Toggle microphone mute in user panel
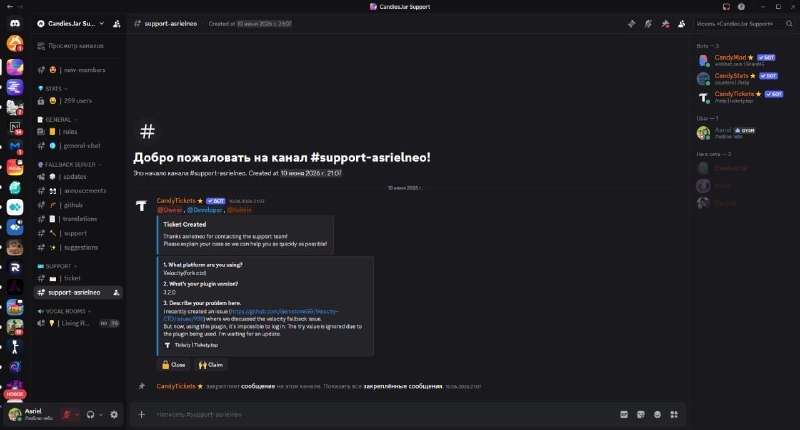Screen dimensions: 800x430 (x=66, y=415)
